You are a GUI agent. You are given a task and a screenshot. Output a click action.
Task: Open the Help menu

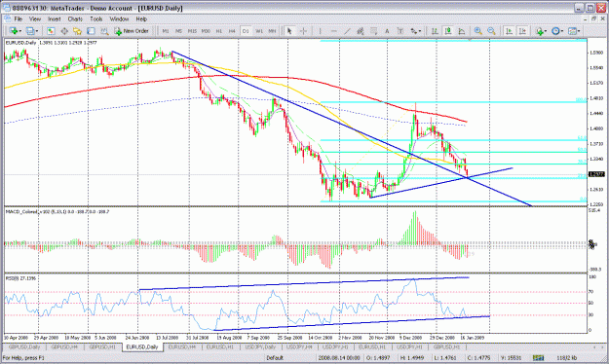(141, 18)
